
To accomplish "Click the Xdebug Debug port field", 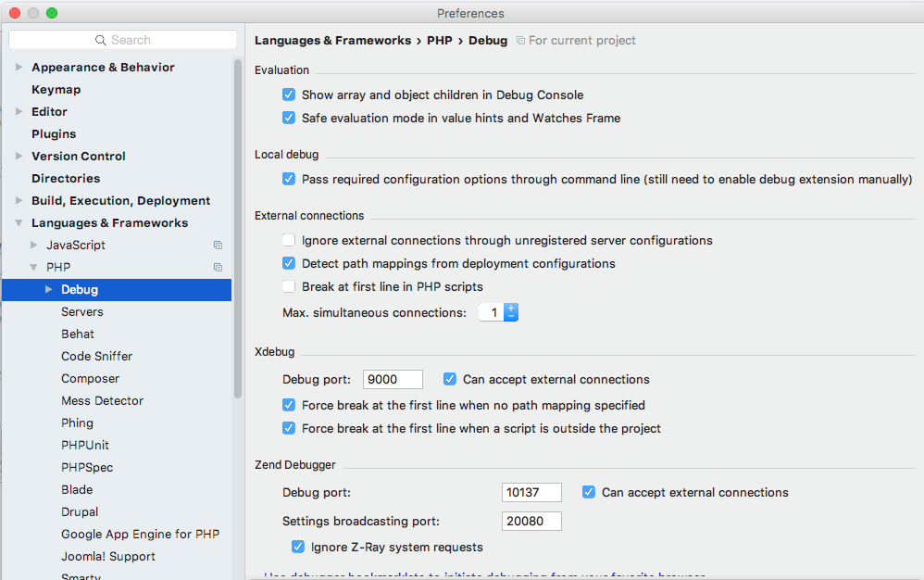I will tap(393, 380).
